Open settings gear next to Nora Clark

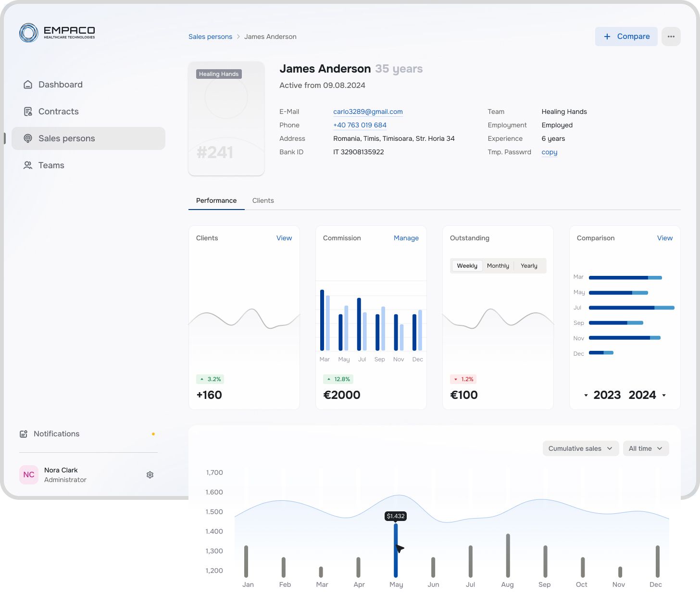(x=150, y=475)
